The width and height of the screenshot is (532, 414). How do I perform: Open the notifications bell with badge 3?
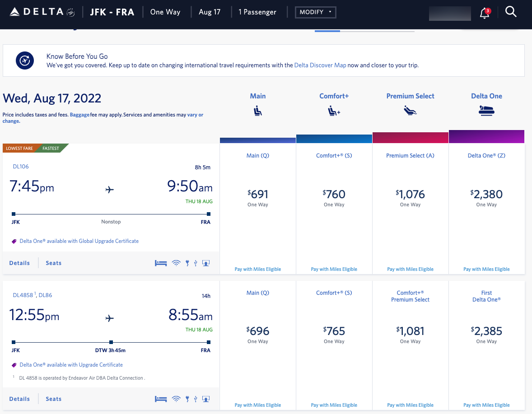tap(484, 13)
